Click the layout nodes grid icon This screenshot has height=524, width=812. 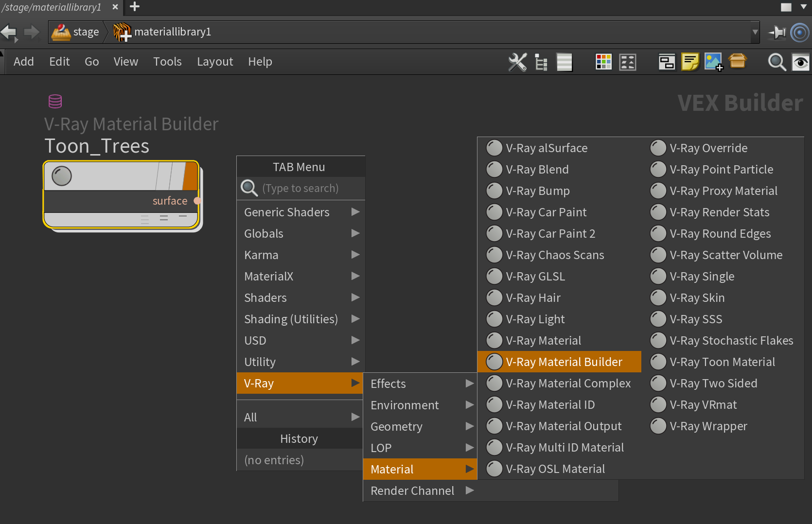[x=628, y=62]
